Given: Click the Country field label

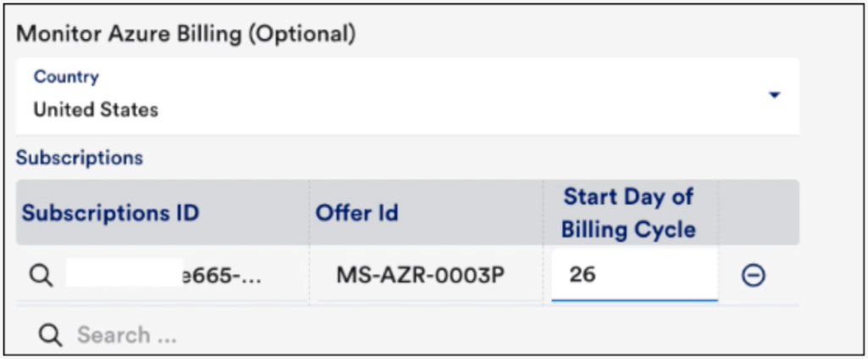Looking at the screenshot, I should [x=66, y=76].
